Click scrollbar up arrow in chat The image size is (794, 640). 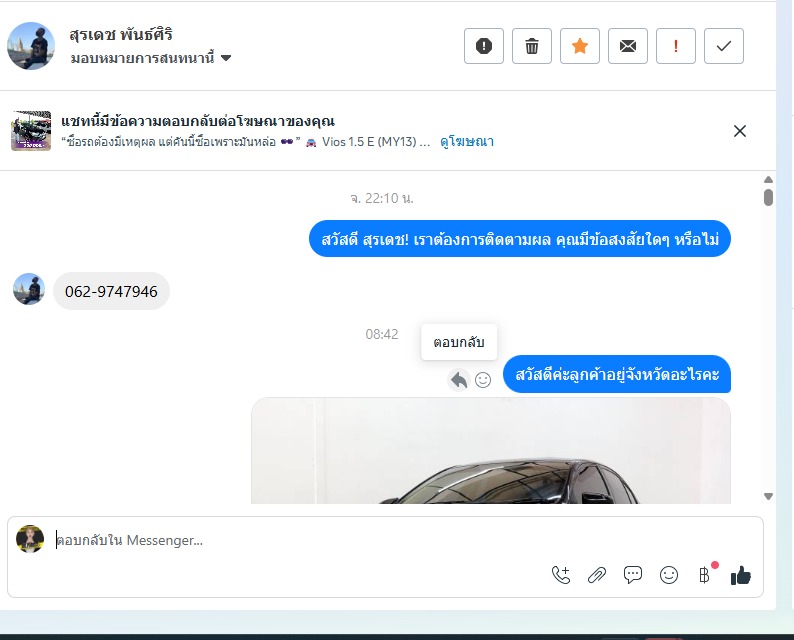click(768, 179)
